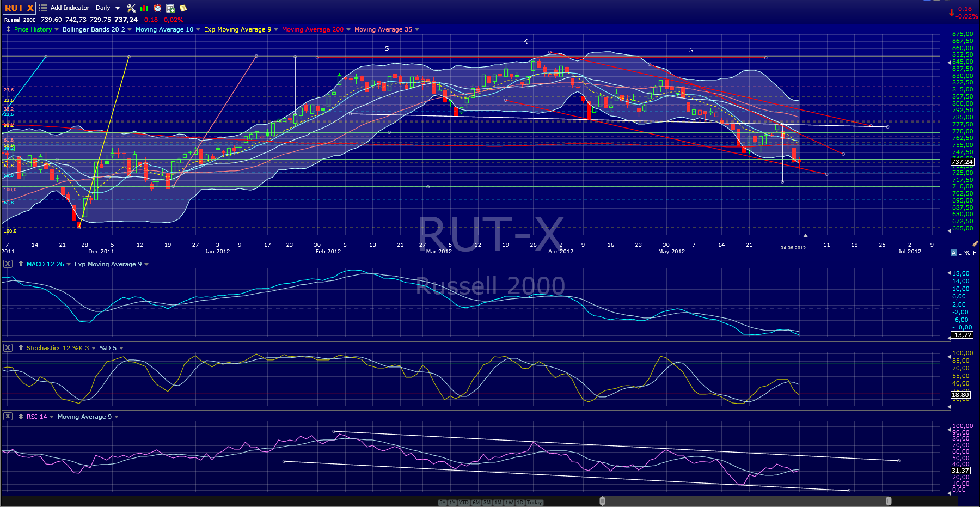The width and height of the screenshot is (980, 507).
Task: Open the chart list icon beside RUT-X
Action: [x=42, y=8]
